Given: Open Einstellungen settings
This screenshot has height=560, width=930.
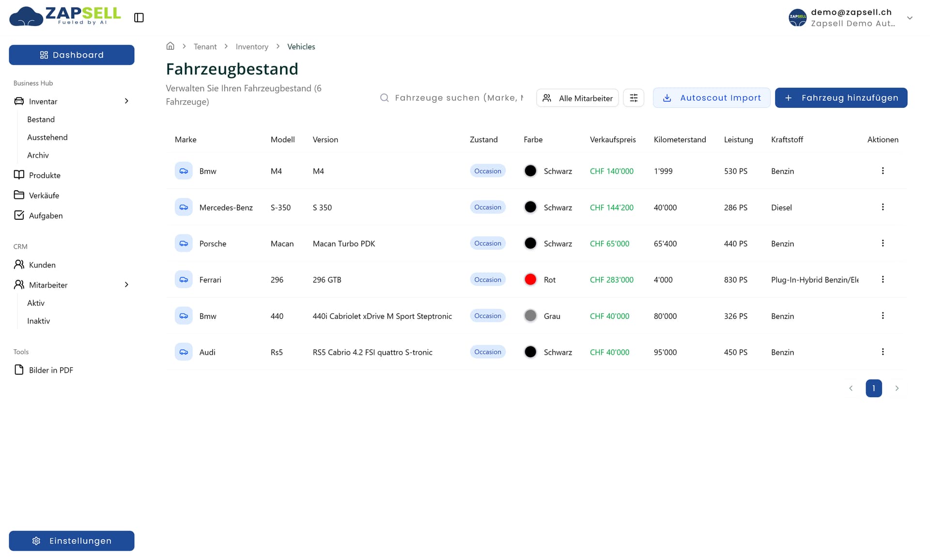Looking at the screenshot, I should [72, 541].
